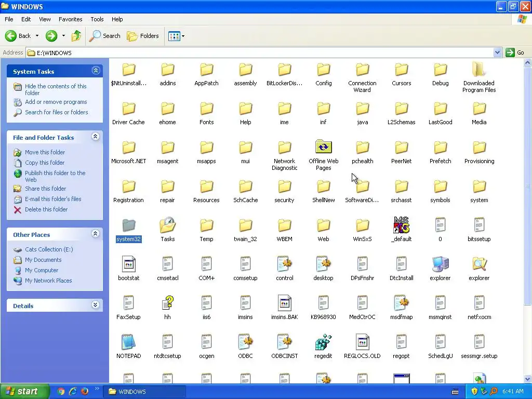Launch Chrome from Quick Launch
Image resolution: width=532 pixels, height=399 pixels.
tap(61, 391)
